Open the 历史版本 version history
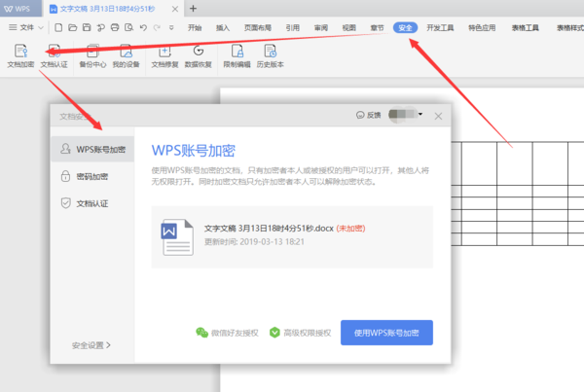 click(x=270, y=55)
